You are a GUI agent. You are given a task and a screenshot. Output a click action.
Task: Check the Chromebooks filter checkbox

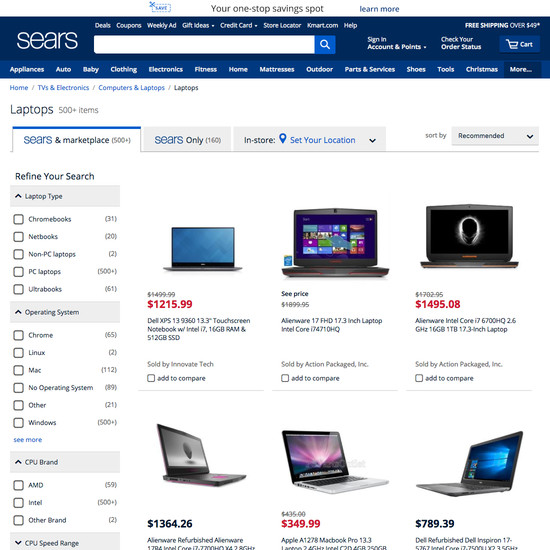click(18, 219)
